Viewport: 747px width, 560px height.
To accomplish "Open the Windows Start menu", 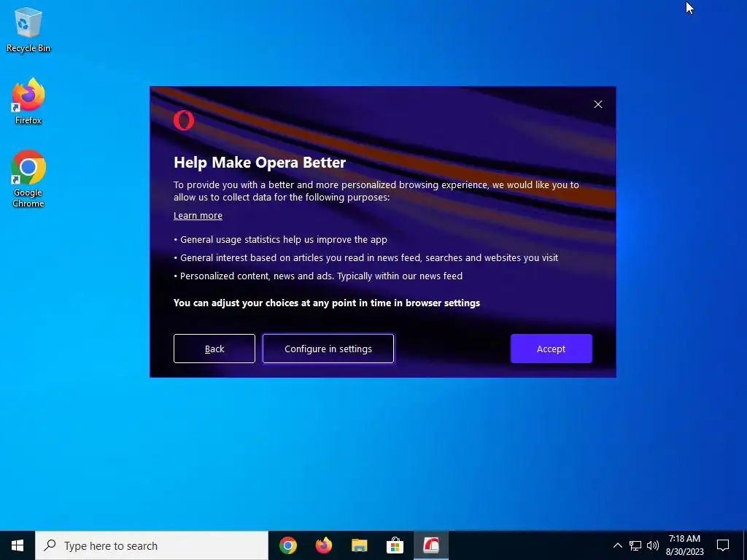I will [18, 545].
